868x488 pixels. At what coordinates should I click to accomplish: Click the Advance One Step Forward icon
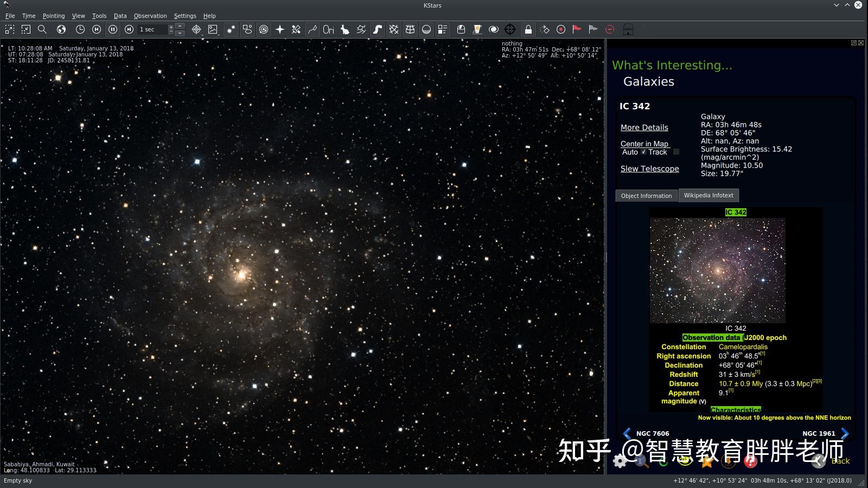(x=130, y=29)
